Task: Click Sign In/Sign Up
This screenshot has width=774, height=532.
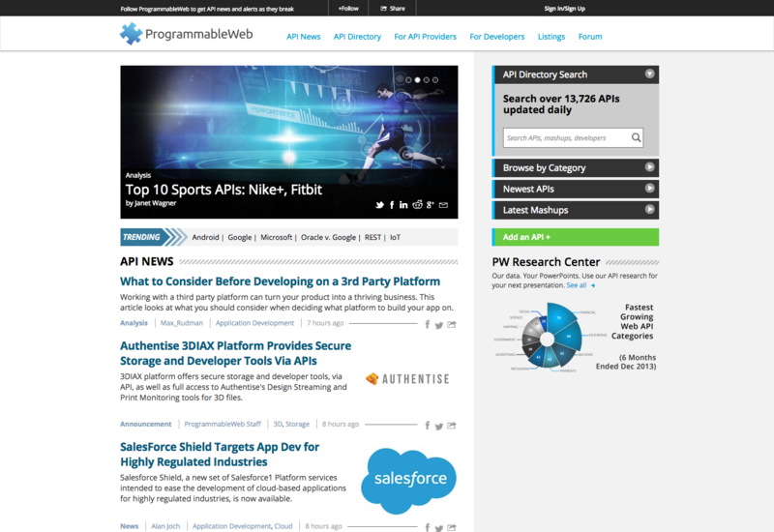Action: [565, 9]
